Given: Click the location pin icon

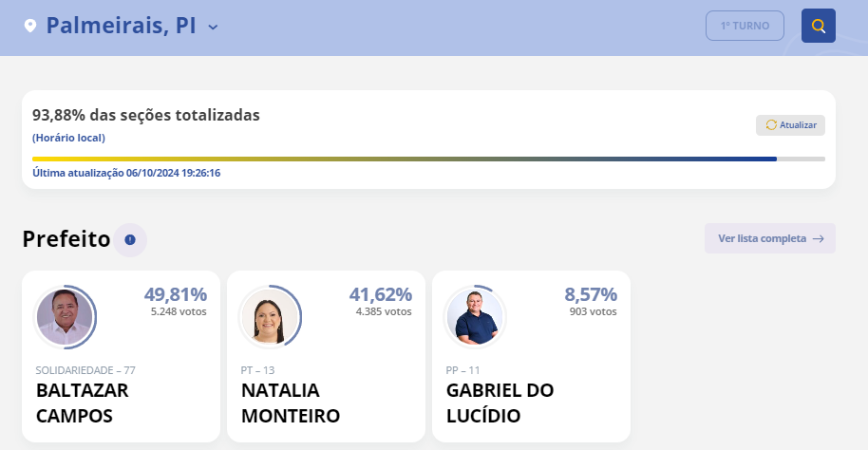Looking at the screenshot, I should point(30,26).
